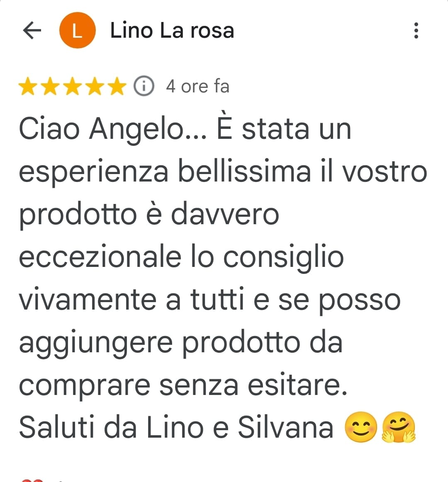The height and width of the screenshot is (482, 448).
Task: Select the fourth rating star
Action: click(x=95, y=86)
